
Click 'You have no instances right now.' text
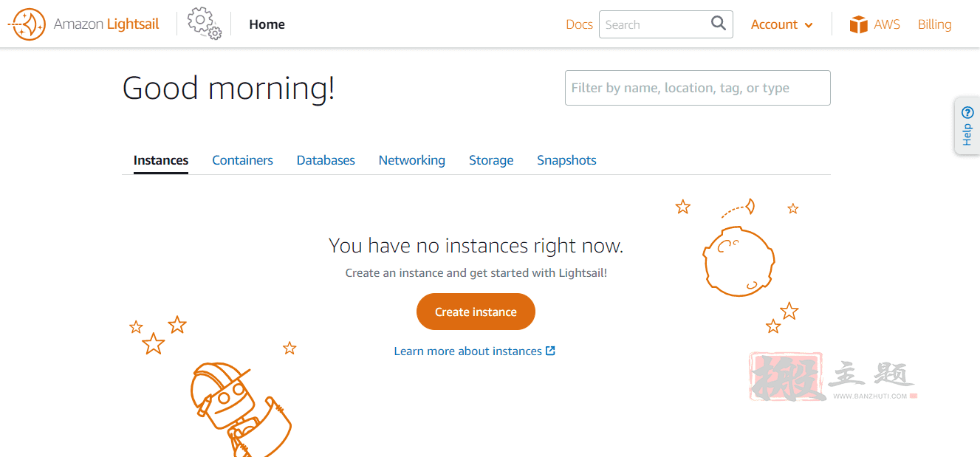[x=476, y=245]
